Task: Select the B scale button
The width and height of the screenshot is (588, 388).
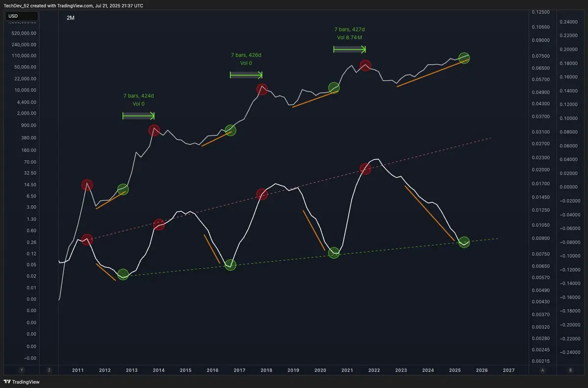Action: click(x=570, y=370)
